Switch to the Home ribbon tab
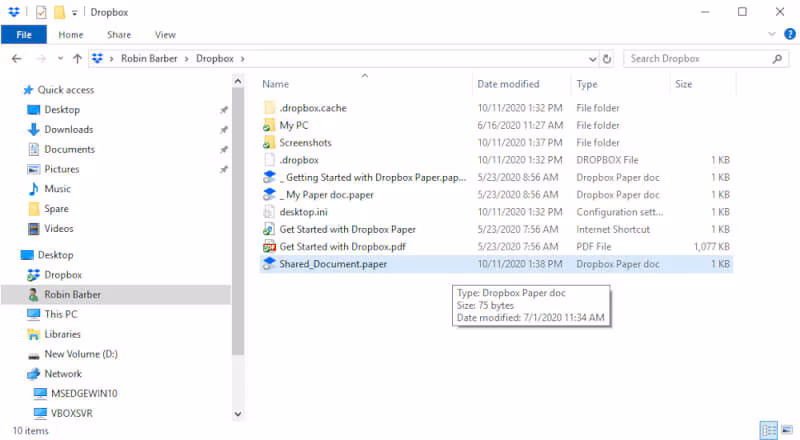 tap(70, 35)
